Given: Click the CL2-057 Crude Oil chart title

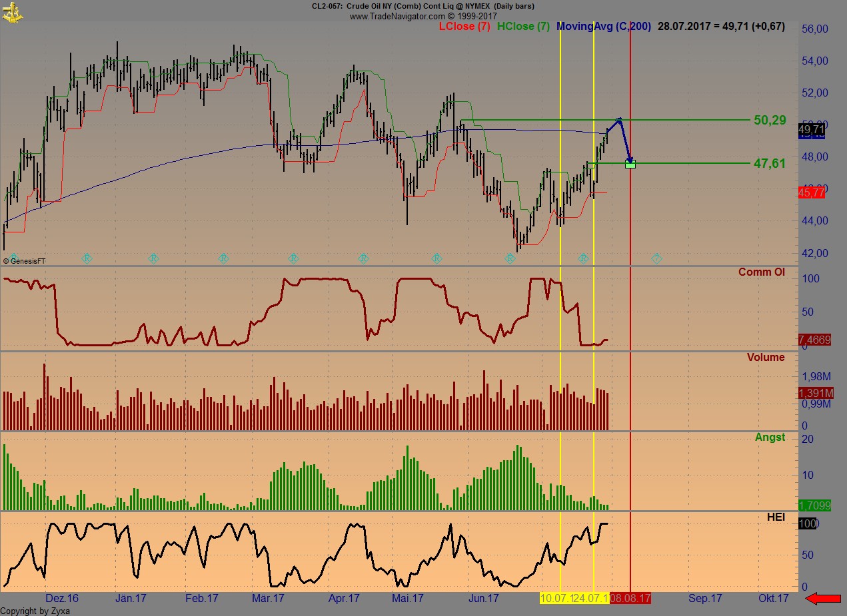Looking at the screenshot, I should tap(423, 6).
